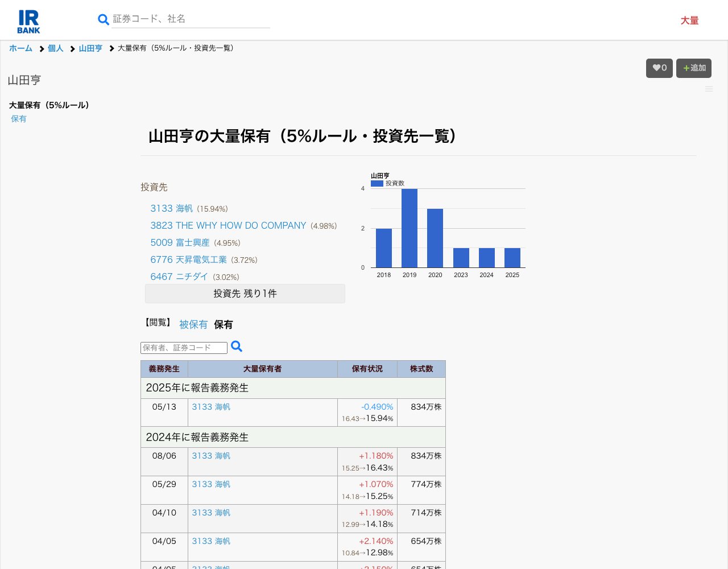Open 5009 富士興産 link
The width and height of the screenshot is (728, 569).
pos(180,243)
